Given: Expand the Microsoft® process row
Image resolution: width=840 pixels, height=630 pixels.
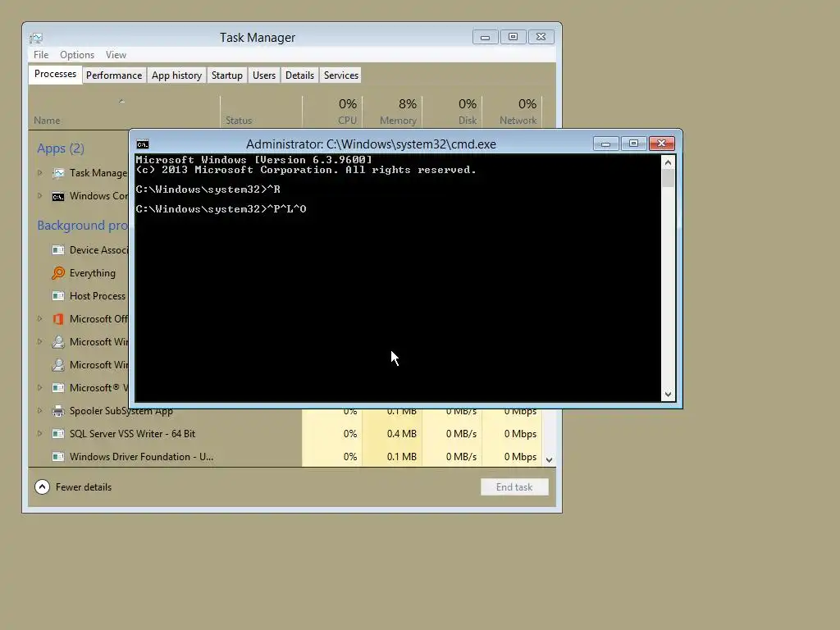Looking at the screenshot, I should 39,387.
